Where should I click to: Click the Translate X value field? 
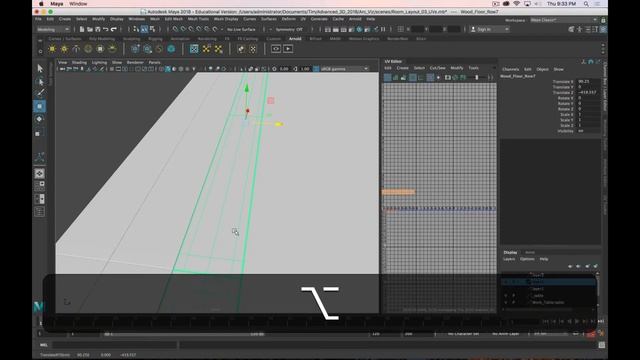588,81
